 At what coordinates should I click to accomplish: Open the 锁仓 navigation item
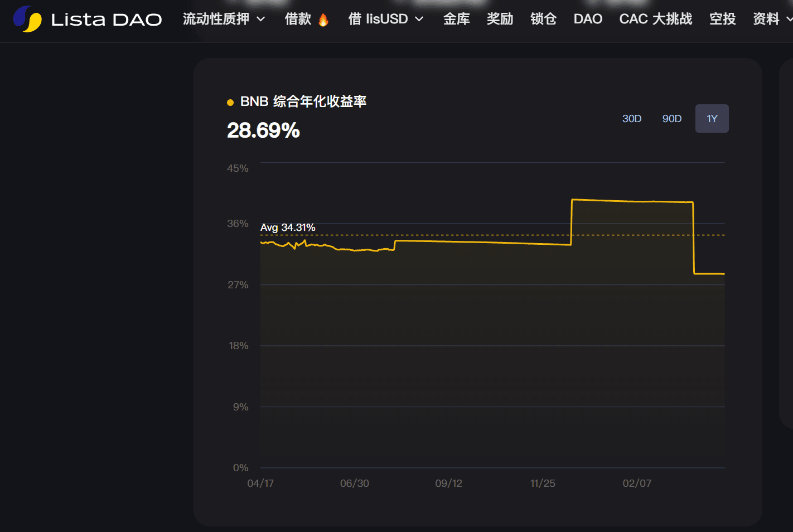tap(543, 19)
